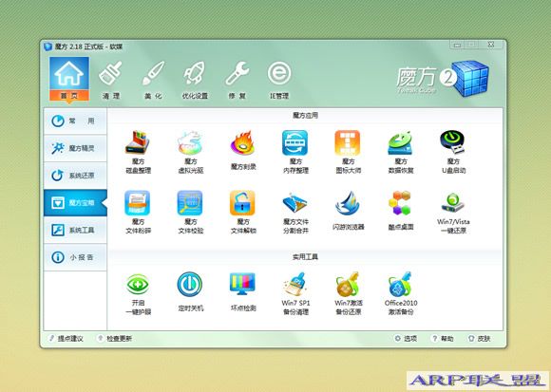
Task: Launch 坏点检测 dead pixel test
Action: coord(243,292)
